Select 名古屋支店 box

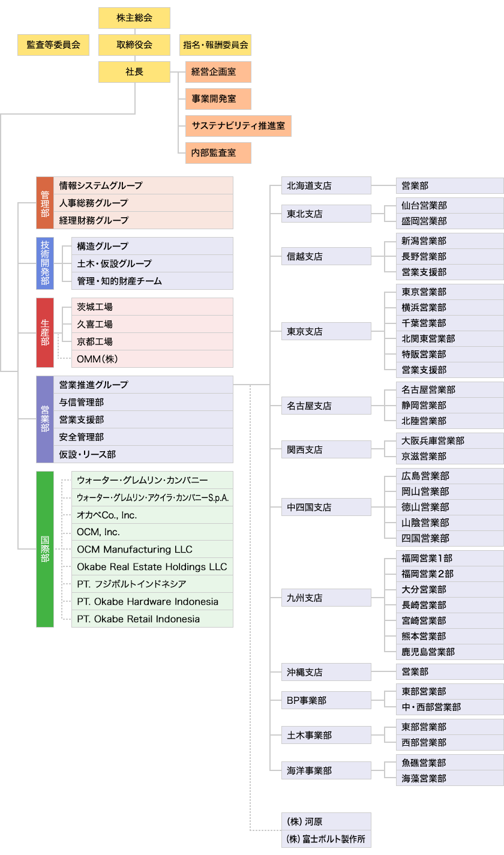coord(326,406)
